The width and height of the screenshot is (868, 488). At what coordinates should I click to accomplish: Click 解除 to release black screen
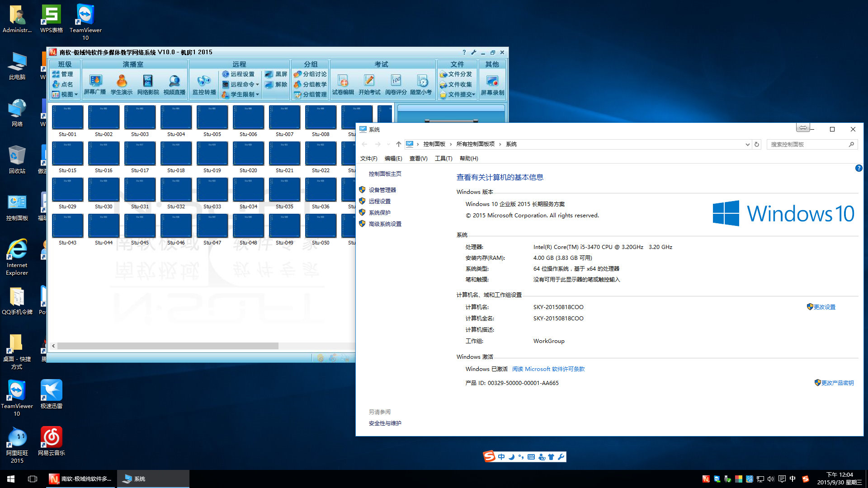(x=276, y=84)
